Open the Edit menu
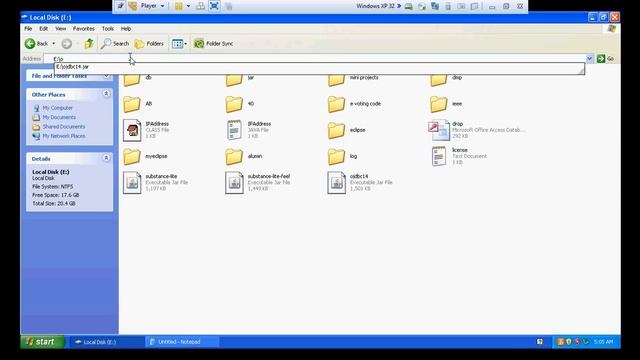This screenshot has width=640, height=360. (44, 29)
